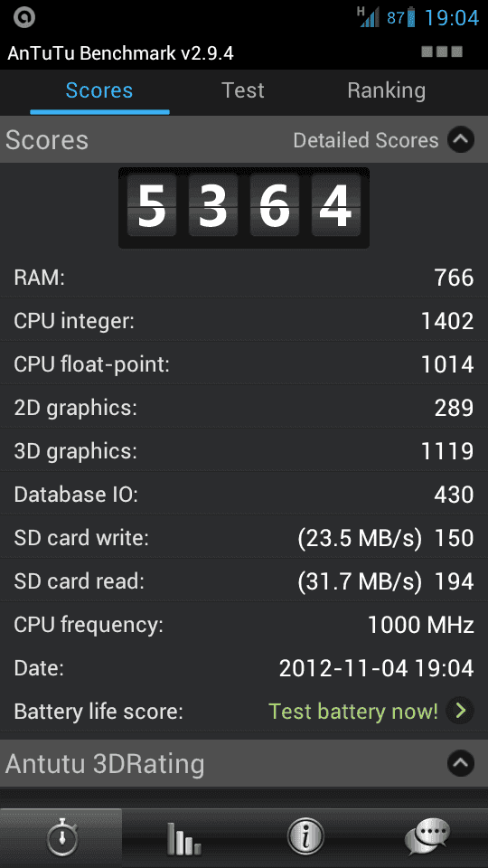Tap the notification icon in status bar
Image resolution: width=488 pixels, height=868 pixels.
pos(24,18)
